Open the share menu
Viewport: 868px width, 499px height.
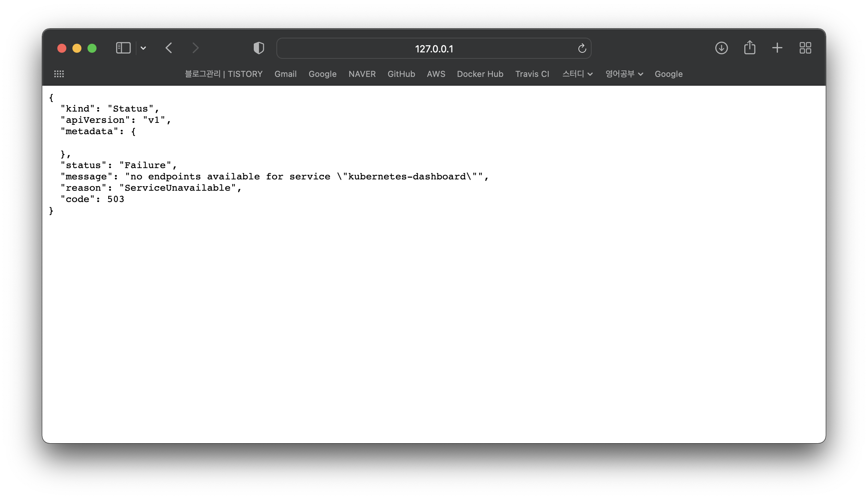click(x=750, y=47)
